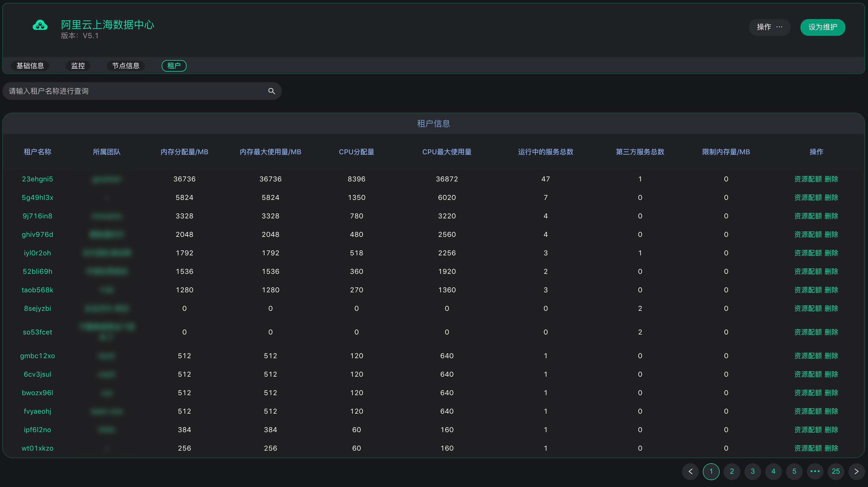Image resolution: width=868 pixels, height=487 pixels.
Task: Click 删除 for tenant 9j716in8
Action: [831, 216]
